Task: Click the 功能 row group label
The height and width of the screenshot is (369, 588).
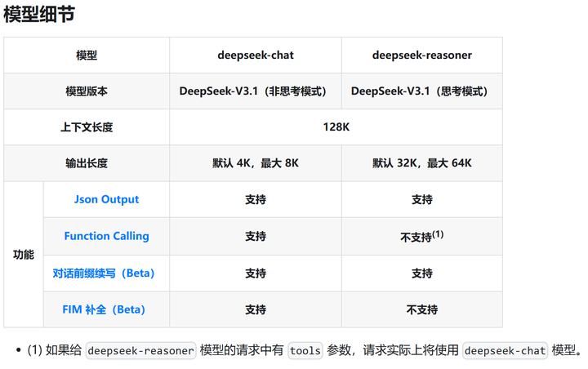Action: coord(24,255)
